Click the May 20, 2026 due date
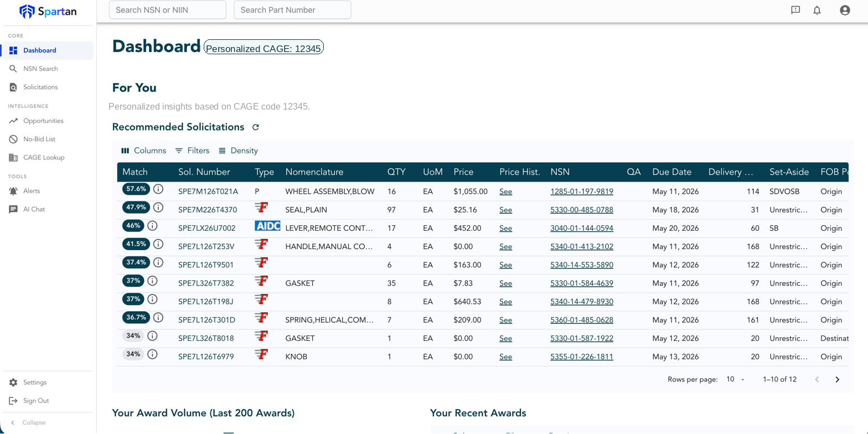The image size is (868, 434). tap(675, 228)
